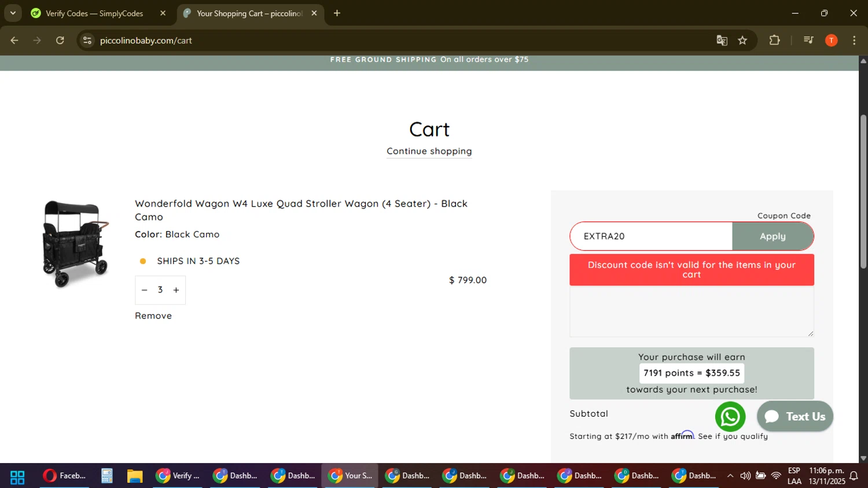Open the Chrome three-dot menu
The image size is (868, 488).
pos(854,41)
